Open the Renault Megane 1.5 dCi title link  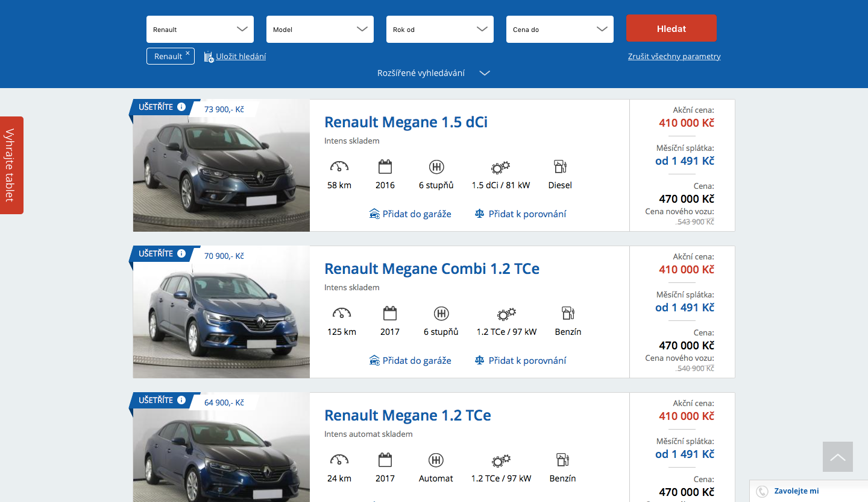pos(406,122)
